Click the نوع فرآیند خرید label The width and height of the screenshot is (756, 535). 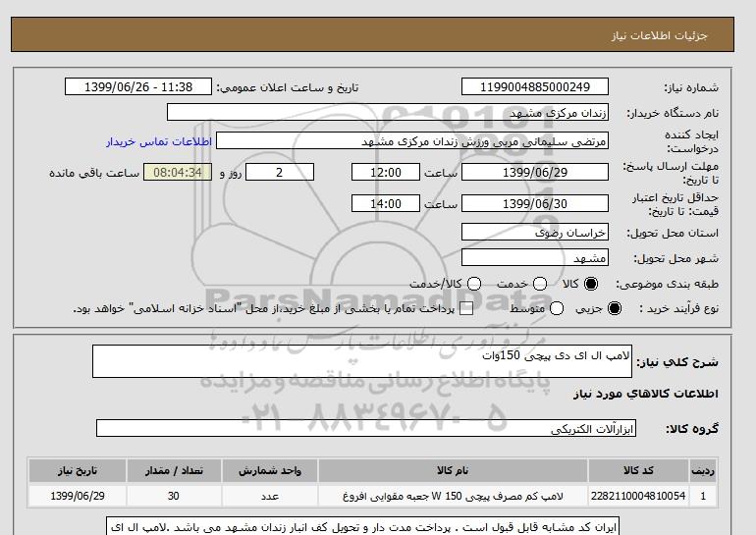678,308
